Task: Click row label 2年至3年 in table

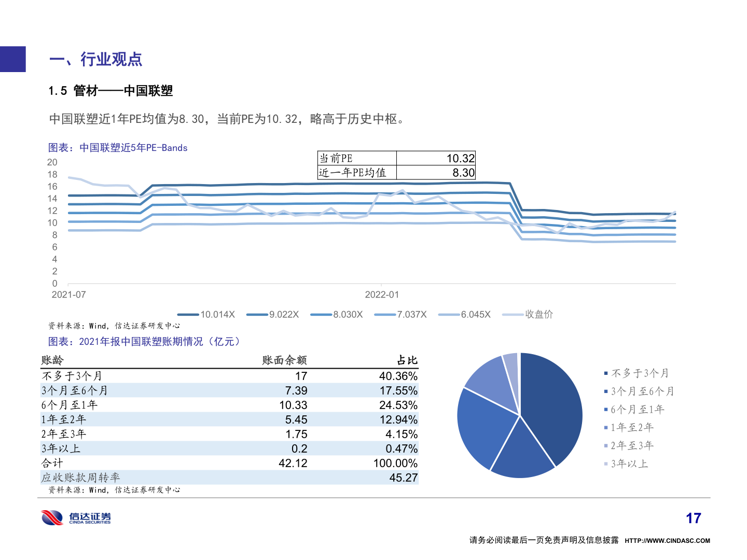Action: 63,434
